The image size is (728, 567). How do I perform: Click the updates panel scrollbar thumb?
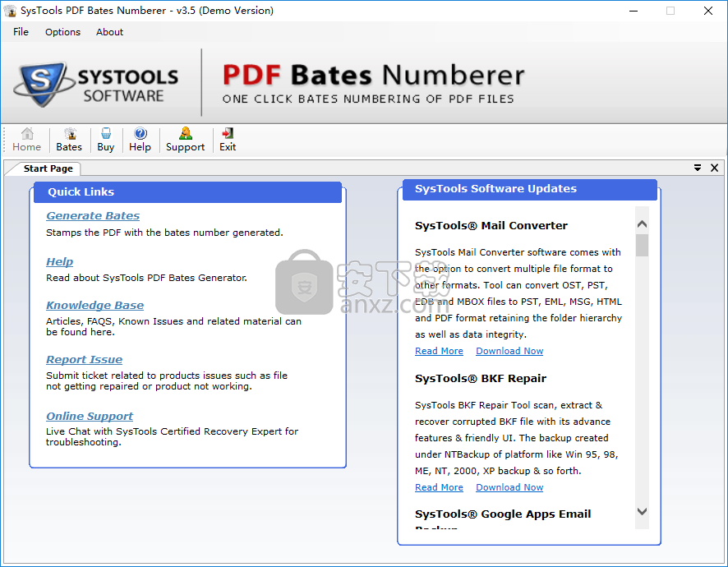tap(642, 245)
